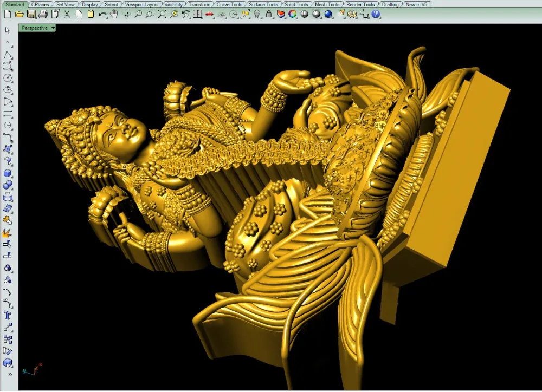Open Object Properties color wheel icon

293,14
